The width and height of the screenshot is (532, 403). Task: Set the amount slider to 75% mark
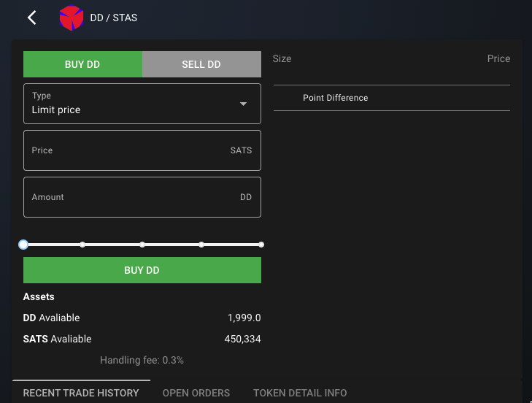click(201, 245)
